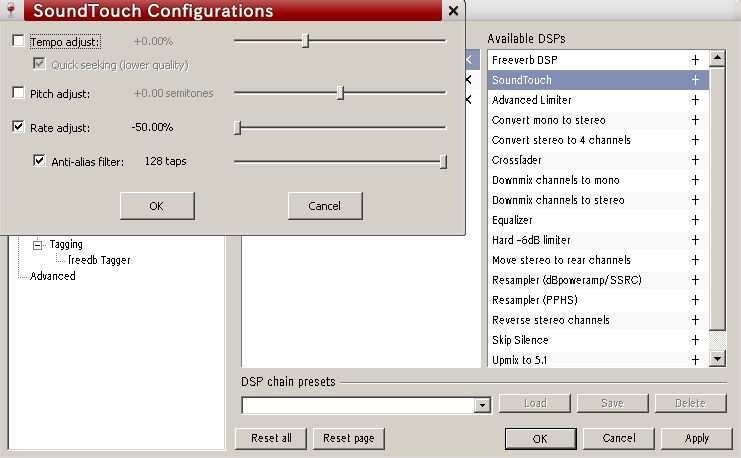The image size is (741, 458).
Task: Click the Reset page button
Action: click(x=349, y=439)
